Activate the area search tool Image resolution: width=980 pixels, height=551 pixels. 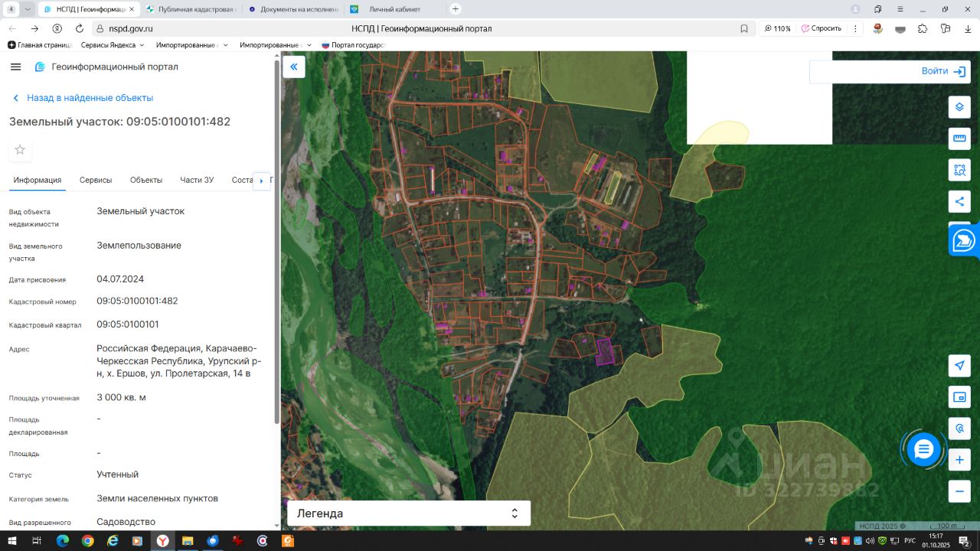click(x=959, y=170)
